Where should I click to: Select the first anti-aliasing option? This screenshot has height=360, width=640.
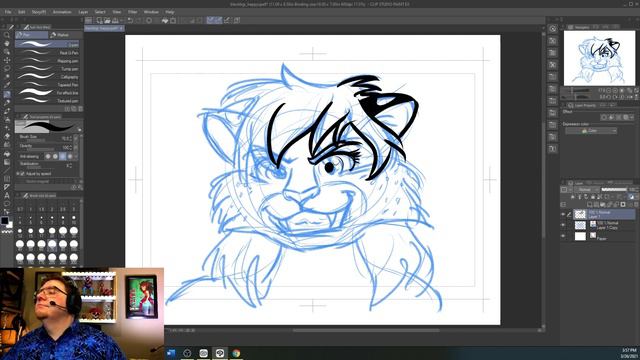coord(48,156)
